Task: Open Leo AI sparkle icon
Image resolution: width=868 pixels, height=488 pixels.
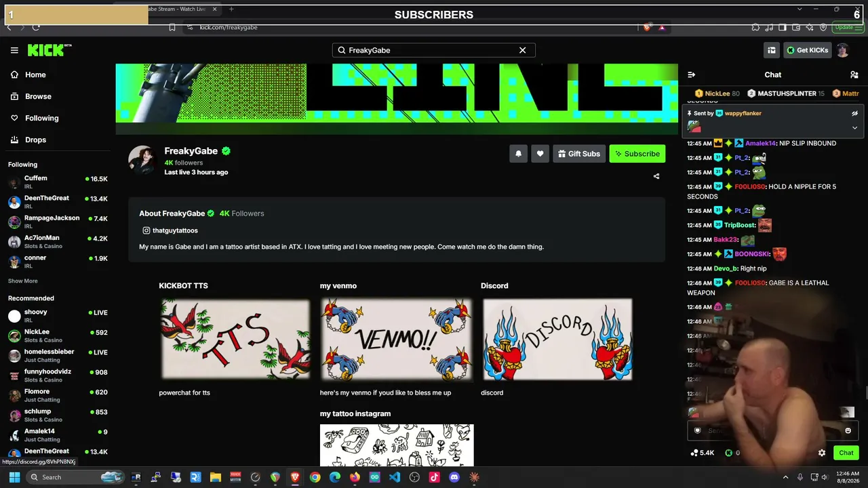Action: [810, 27]
